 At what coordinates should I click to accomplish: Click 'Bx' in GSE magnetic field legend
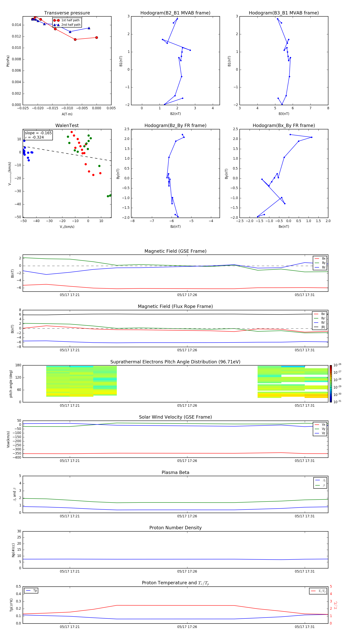pos(320,259)
